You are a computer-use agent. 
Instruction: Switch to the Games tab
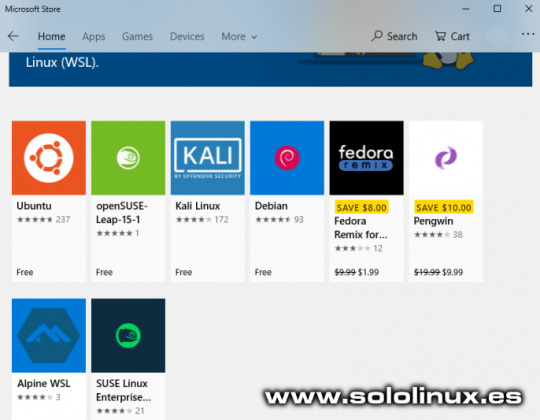pyautogui.click(x=137, y=36)
